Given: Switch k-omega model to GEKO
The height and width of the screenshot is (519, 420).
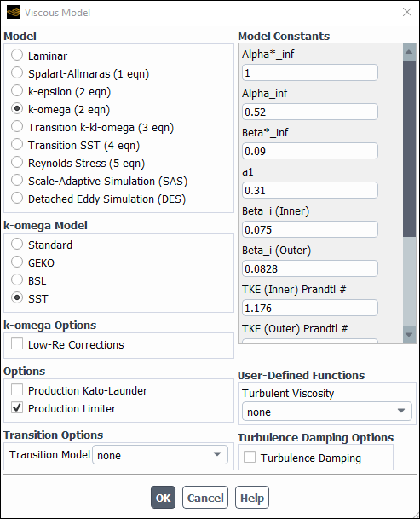Looking at the screenshot, I should (x=17, y=262).
